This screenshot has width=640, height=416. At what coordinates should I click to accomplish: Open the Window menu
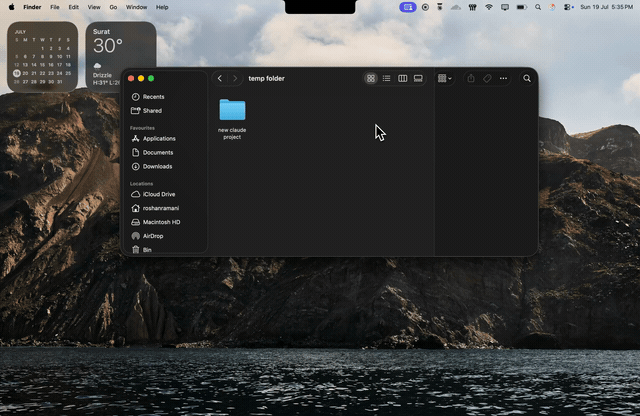pos(136,7)
